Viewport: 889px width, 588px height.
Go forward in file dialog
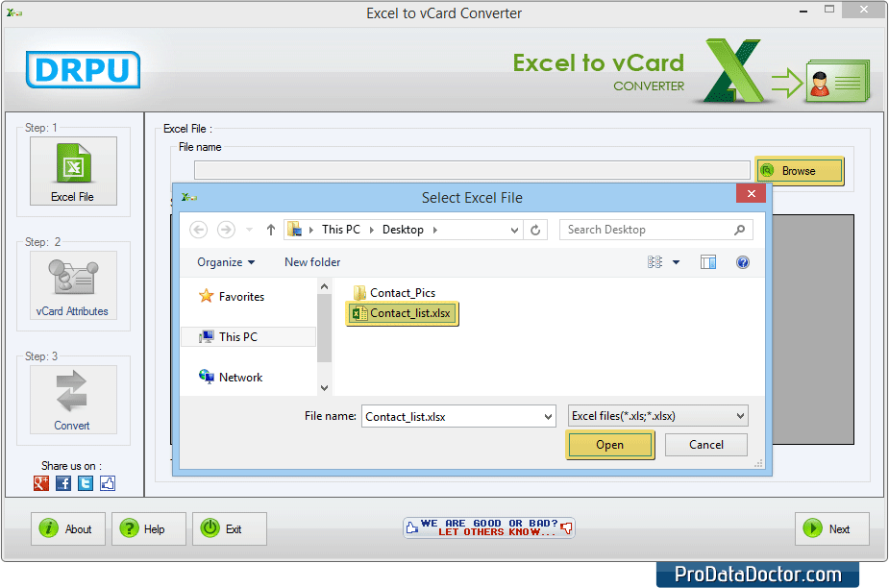coord(226,230)
